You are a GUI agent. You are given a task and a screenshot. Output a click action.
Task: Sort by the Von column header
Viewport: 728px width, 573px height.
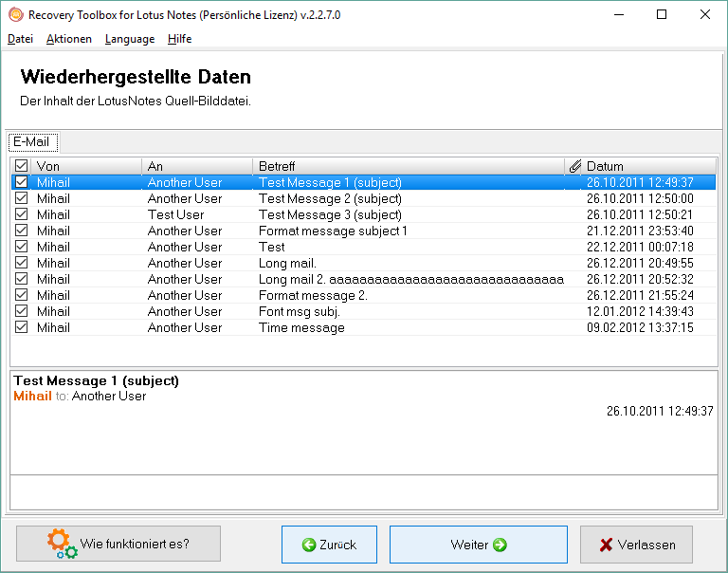pos(86,166)
